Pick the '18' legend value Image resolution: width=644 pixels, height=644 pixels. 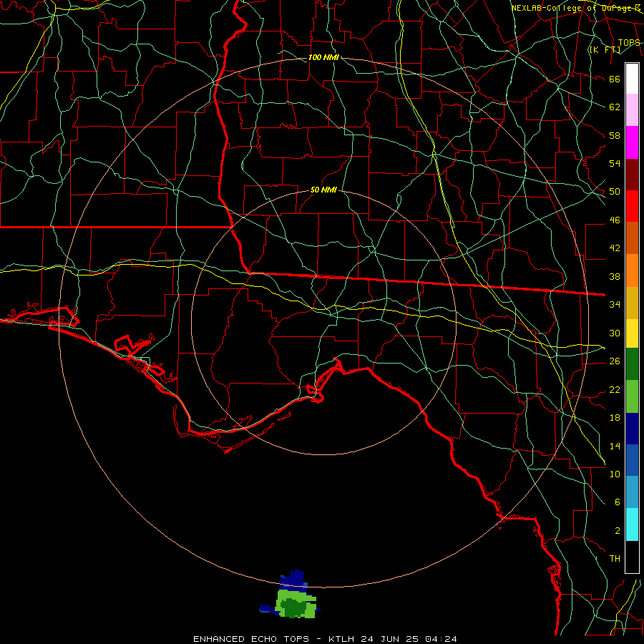(x=615, y=418)
